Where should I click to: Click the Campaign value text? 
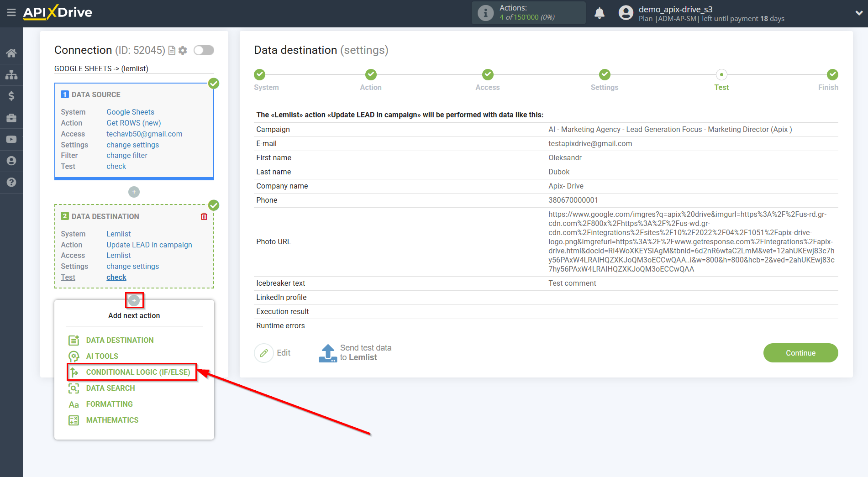point(670,129)
